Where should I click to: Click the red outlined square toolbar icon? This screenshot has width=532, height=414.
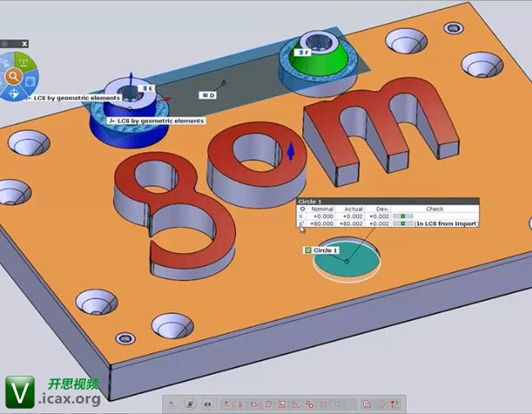pyautogui.click(x=268, y=404)
